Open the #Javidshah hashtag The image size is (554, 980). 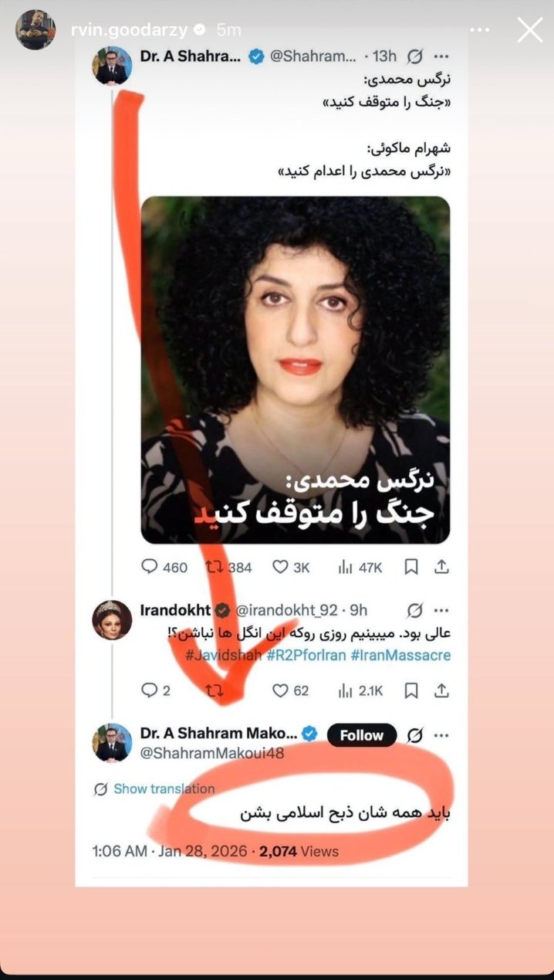[x=223, y=655]
